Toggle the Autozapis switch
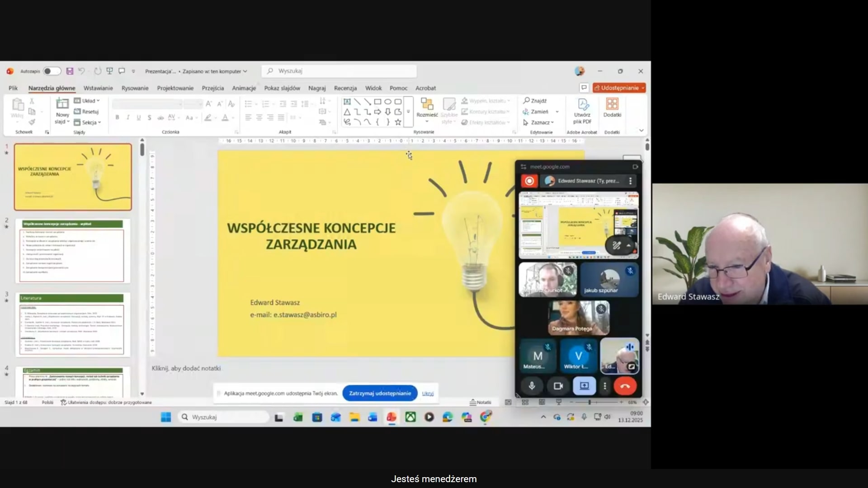This screenshot has height=488, width=868. [52, 71]
